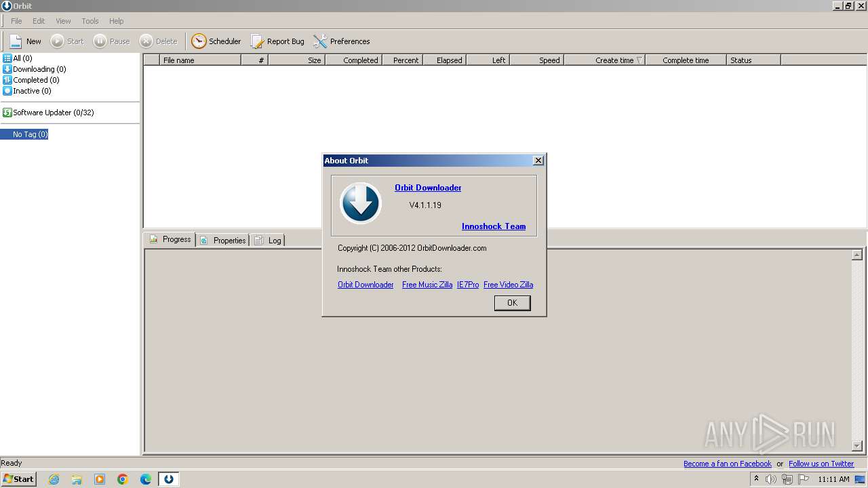Select the No Tag (0) item
The image size is (868, 488).
coord(24,134)
